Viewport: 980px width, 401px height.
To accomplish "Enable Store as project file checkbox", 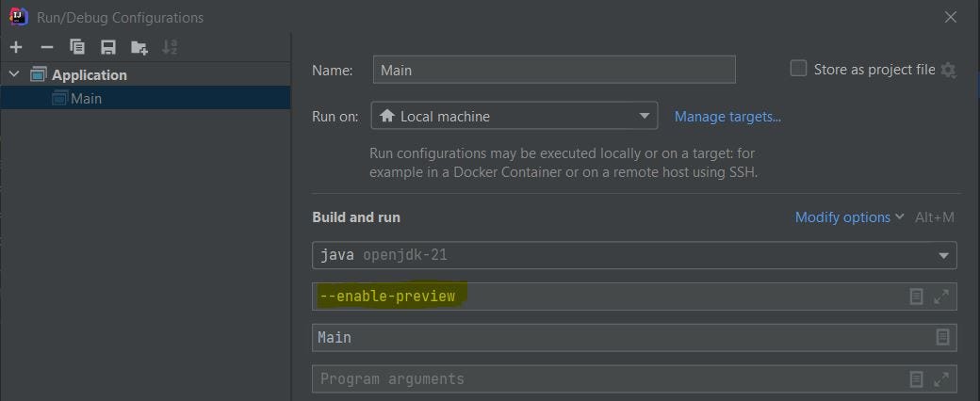I will tap(798, 69).
